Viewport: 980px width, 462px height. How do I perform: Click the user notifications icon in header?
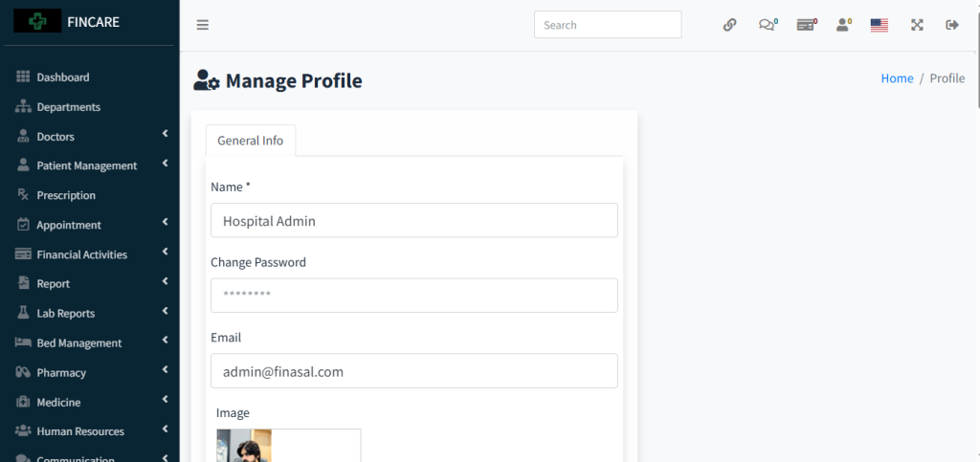[x=843, y=25]
